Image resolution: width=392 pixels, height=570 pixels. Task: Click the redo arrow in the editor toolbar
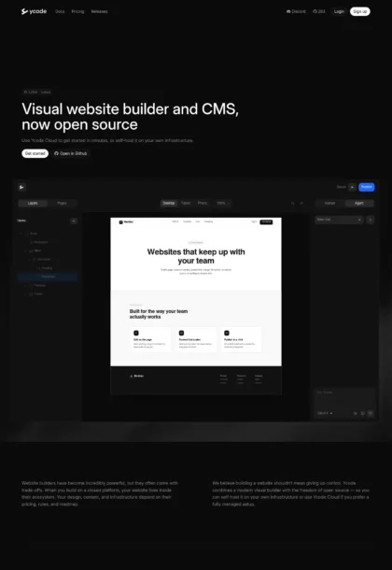coord(301,203)
